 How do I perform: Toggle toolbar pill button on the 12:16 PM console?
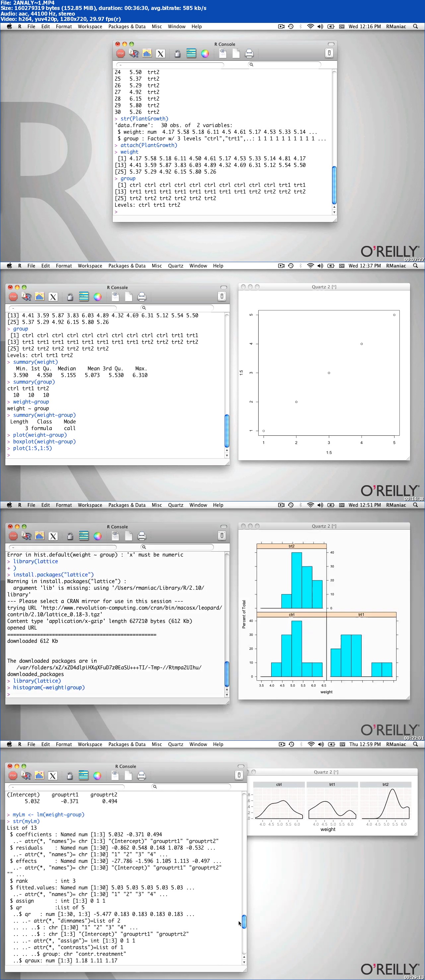(x=331, y=44)
